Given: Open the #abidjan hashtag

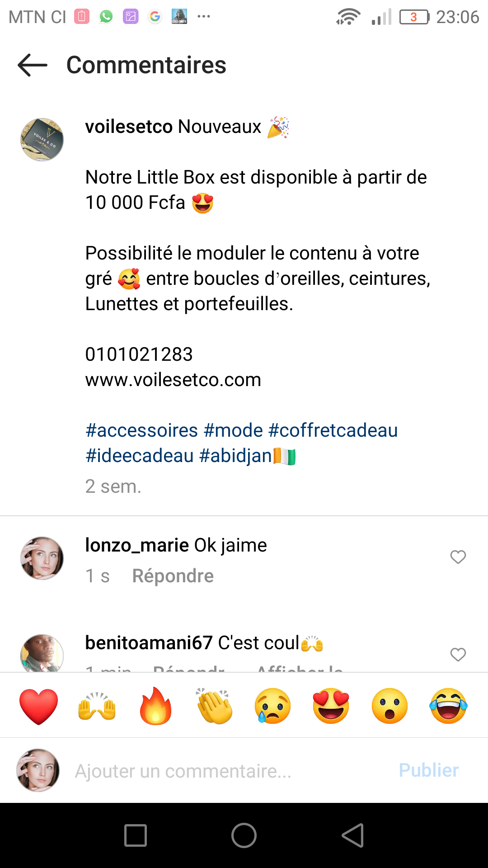Looking at the screenshot, I should coord(235,456).
